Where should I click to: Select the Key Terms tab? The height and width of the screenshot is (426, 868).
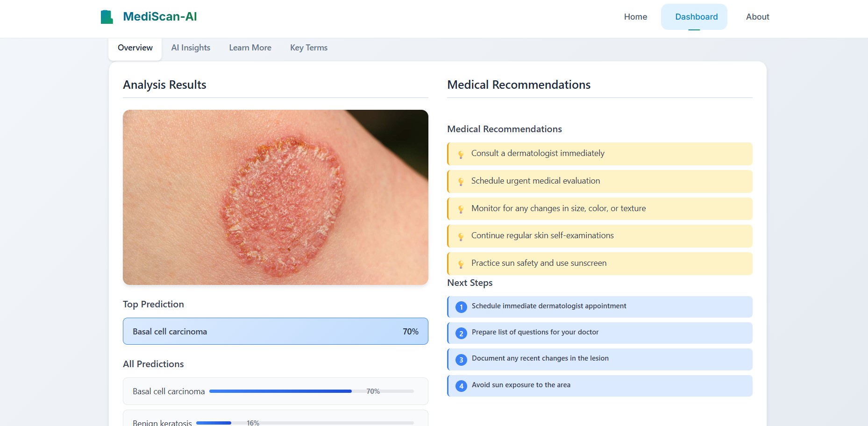pyautogui.click(x=309, y=48)
